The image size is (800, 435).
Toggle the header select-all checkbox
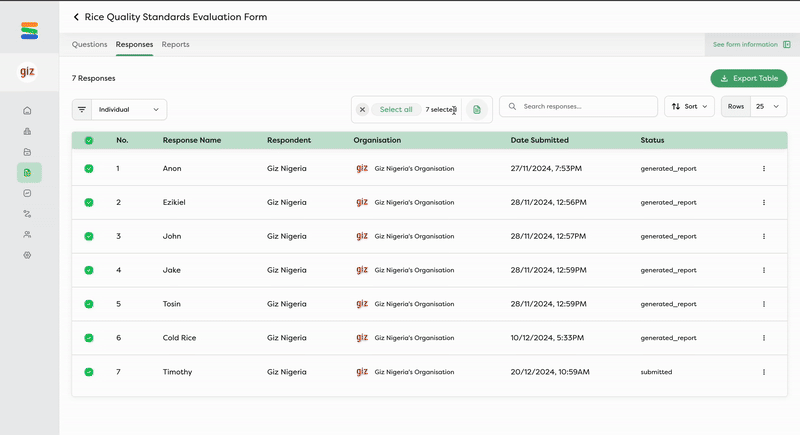[x=89, y=140]
